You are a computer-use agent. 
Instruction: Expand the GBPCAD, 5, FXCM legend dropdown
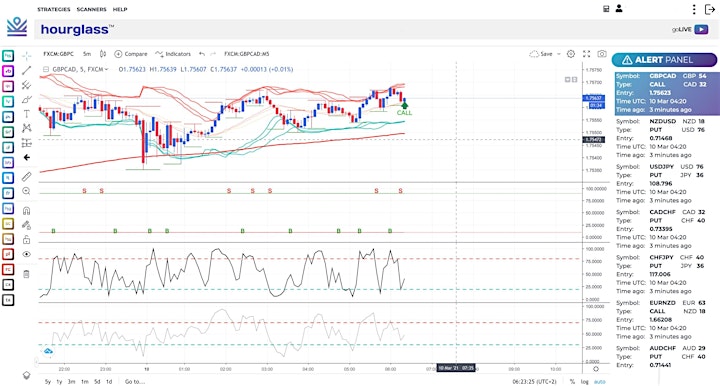pyautogui.click(x=107, y=69)
